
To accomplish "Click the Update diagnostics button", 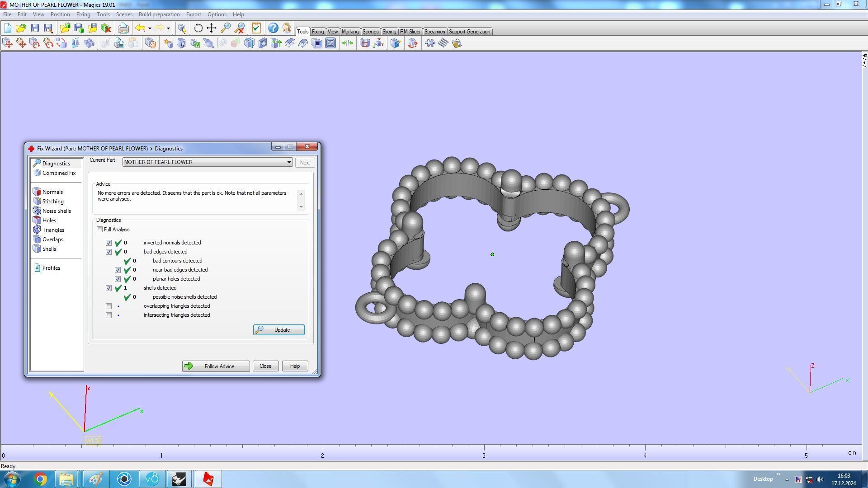I will 278,330.
